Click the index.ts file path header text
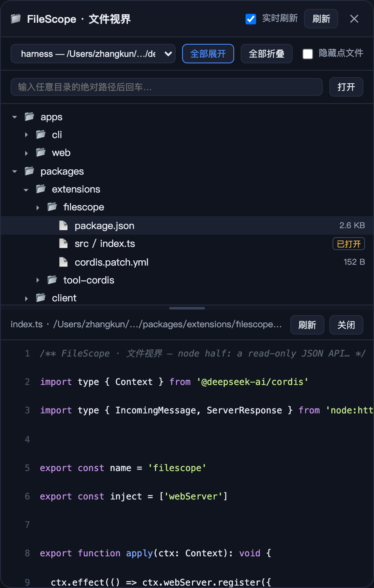The height and width of the screenshot is (588, 374). (x=146, y=324)
